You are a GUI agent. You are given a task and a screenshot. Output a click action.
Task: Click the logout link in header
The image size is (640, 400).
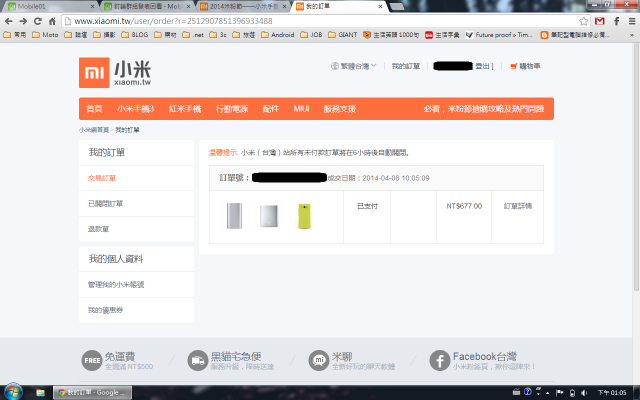[483, 66]
